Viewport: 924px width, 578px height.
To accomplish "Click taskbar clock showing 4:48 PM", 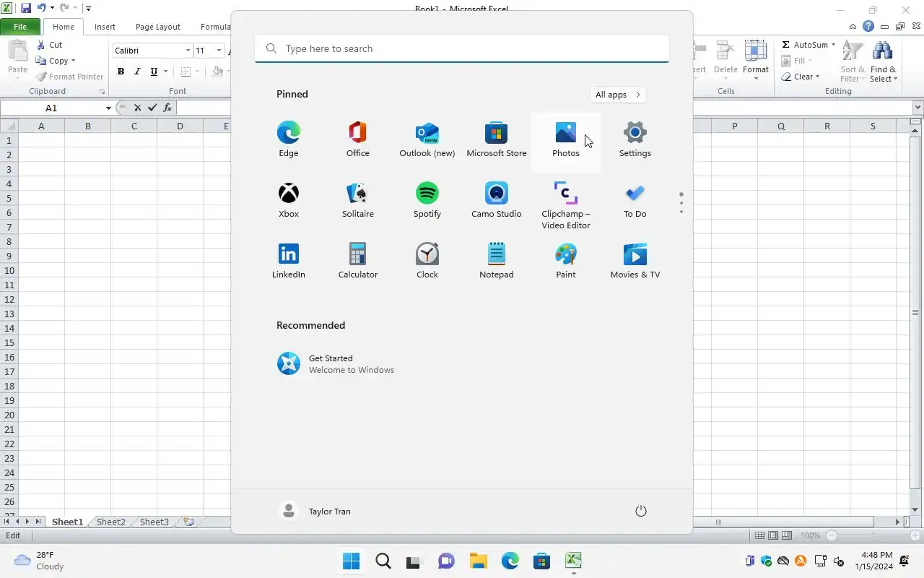I will tap(876, 561).
